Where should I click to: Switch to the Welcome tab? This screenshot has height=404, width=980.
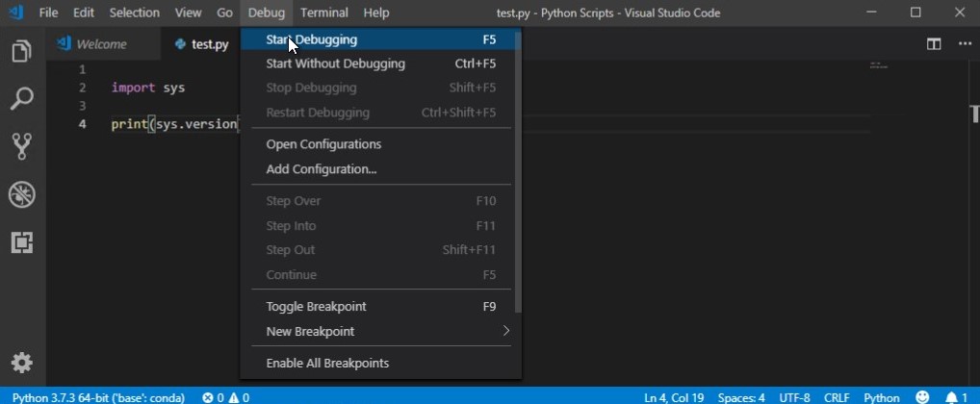101,44
